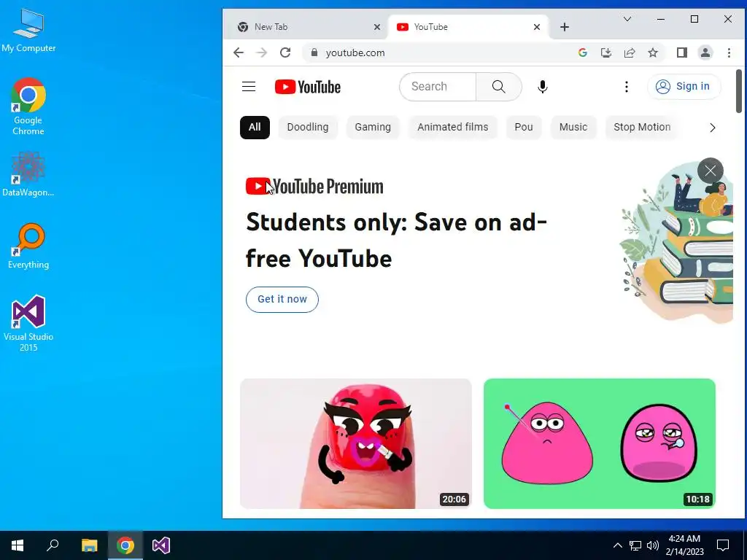
Task: Click the taskbar clock showing 4:24 AM
Action: [x=684, y=545]
